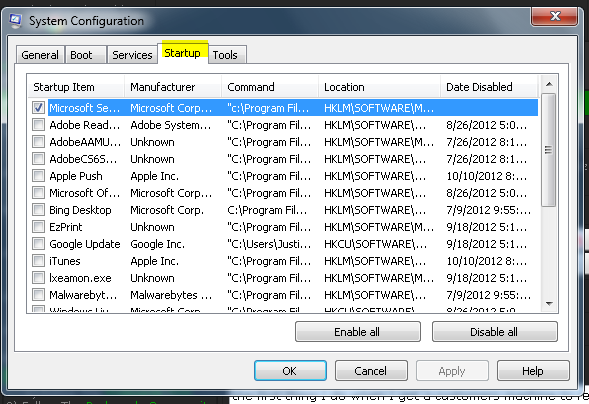
Task: Enable the Bing Desktop startup checkbox
Action: [x=38, y=210]
